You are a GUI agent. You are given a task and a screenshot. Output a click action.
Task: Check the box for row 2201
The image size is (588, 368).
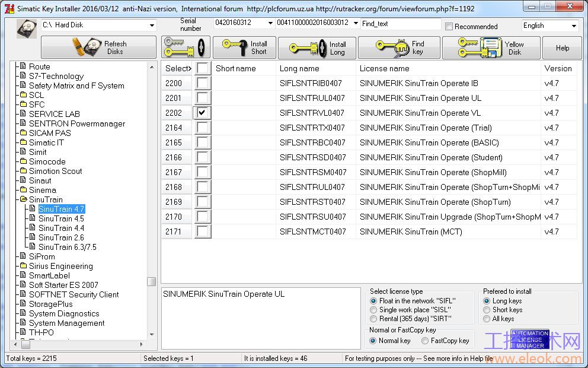(x=203, y=98)
